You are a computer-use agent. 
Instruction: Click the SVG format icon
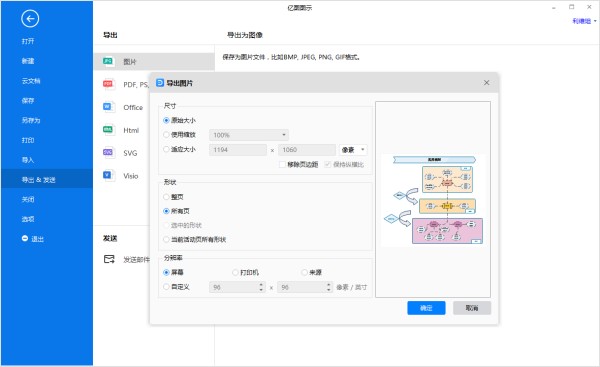click(108, 152)
